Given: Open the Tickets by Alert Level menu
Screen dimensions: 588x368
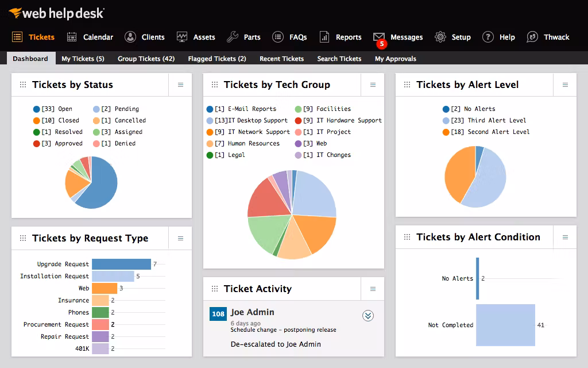Looking at the screenshot, I should (565, 85).
